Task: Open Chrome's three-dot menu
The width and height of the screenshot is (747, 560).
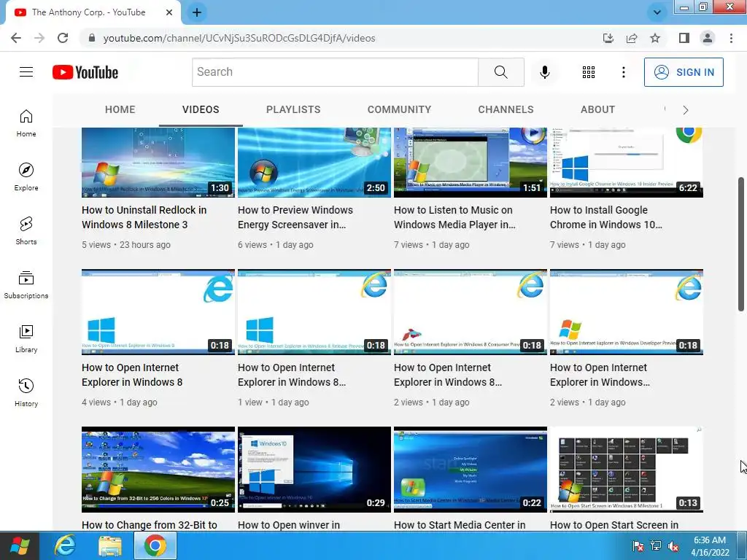Action: tap(731, 38)
